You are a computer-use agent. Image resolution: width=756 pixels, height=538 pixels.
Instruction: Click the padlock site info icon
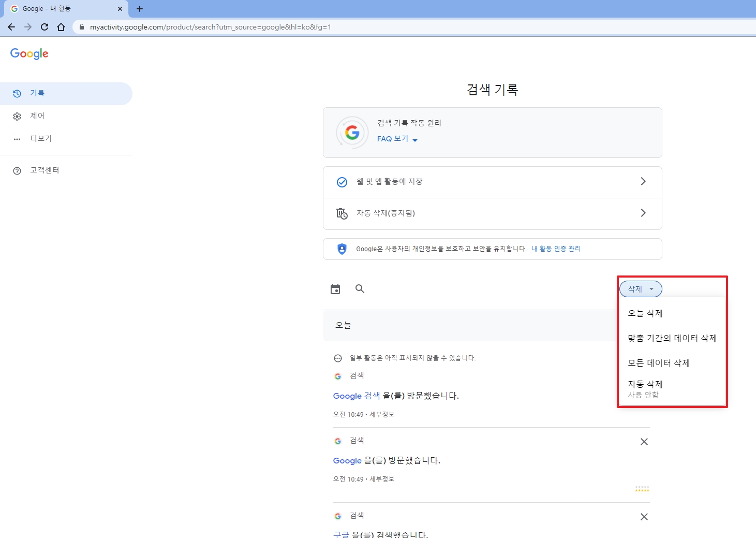tap(81, 27)
